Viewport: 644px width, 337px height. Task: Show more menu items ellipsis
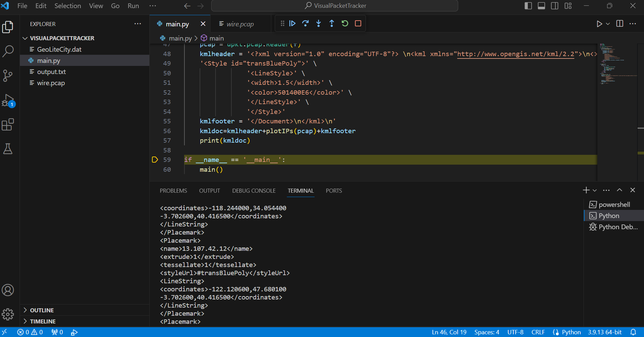point(153,6)
